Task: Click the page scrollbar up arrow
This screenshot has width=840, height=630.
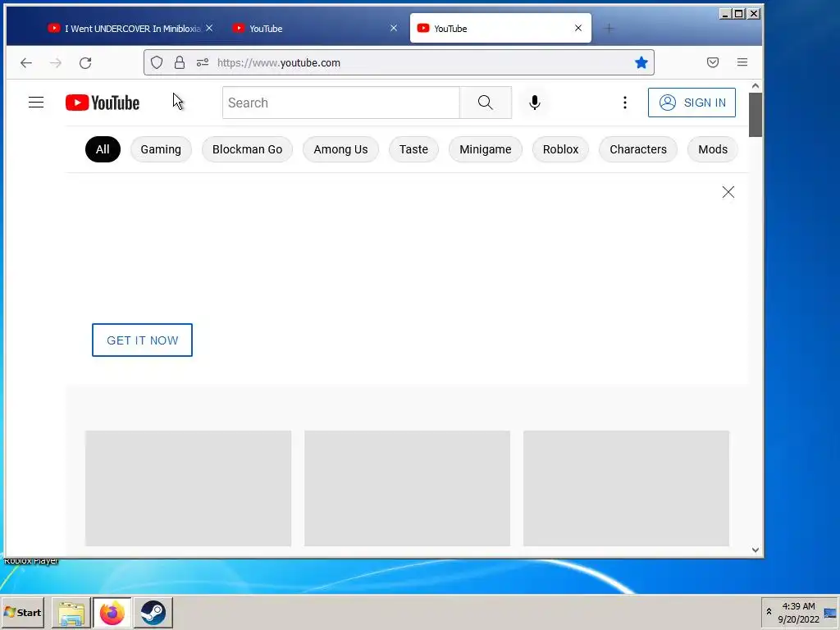Action: click(x=756, y=85)
